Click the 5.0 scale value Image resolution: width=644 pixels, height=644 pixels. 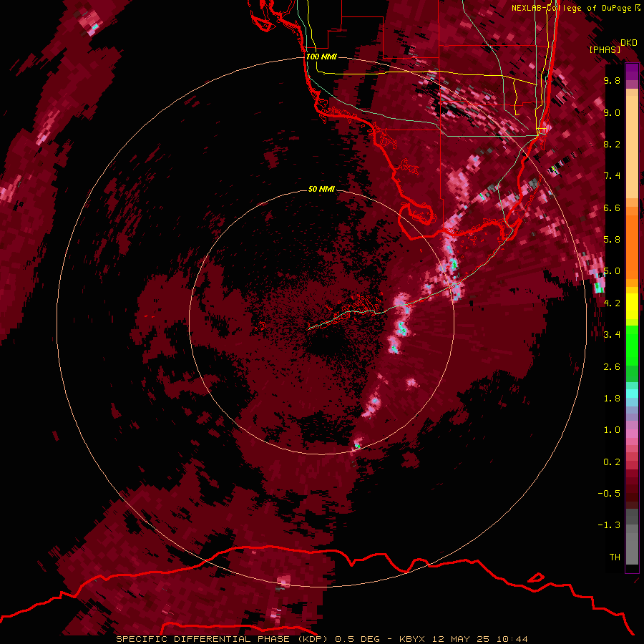[x=612, y=271]
